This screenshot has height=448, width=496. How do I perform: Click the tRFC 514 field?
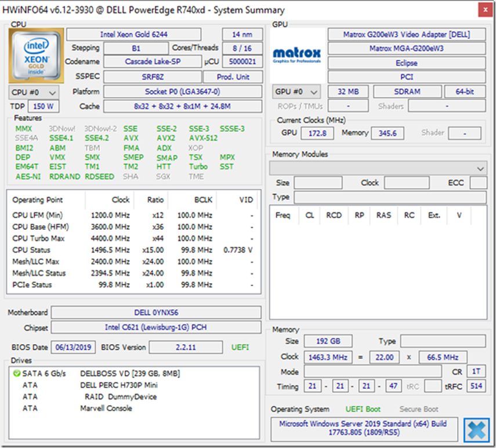pyautogui.click(x=476, y=386)
